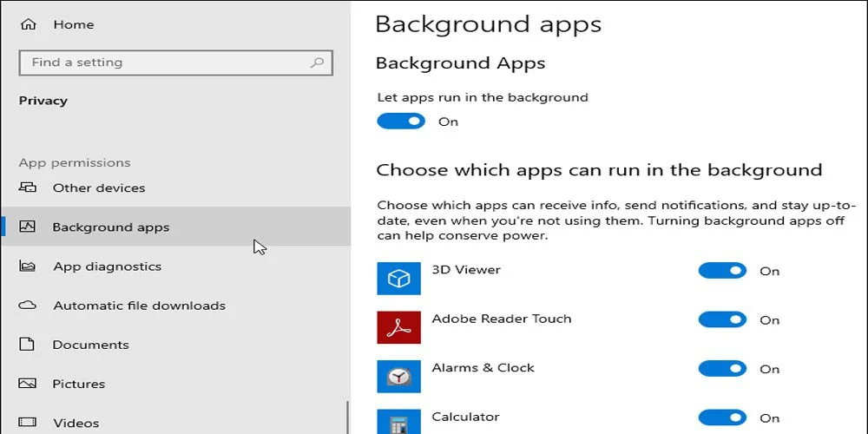Disable 3D Viewer background toggle

[722, 271]
